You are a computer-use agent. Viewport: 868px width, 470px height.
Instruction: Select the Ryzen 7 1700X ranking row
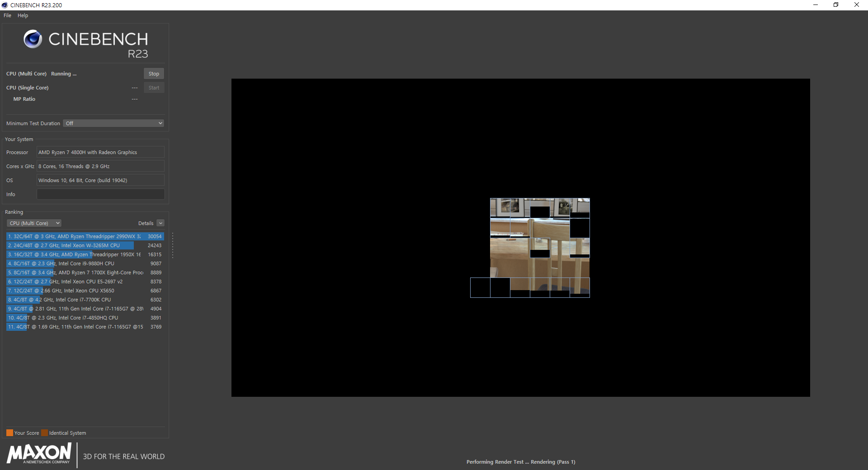pyautogui.click(x=85, y=273)
